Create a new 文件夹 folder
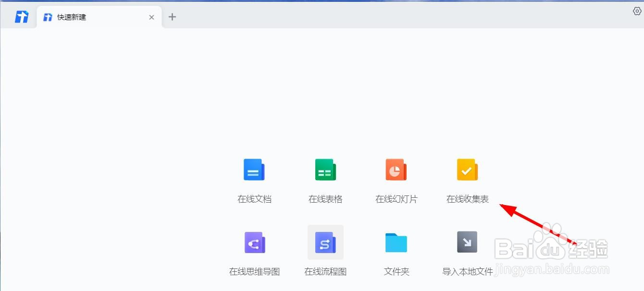This screenshot has width=644, height=291. tap(396, 252)
